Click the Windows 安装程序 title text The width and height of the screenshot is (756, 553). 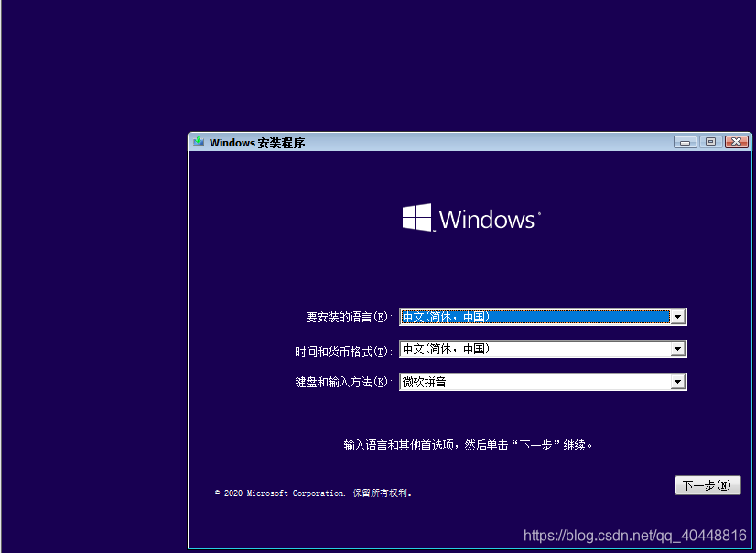click(x=257, y=143)
